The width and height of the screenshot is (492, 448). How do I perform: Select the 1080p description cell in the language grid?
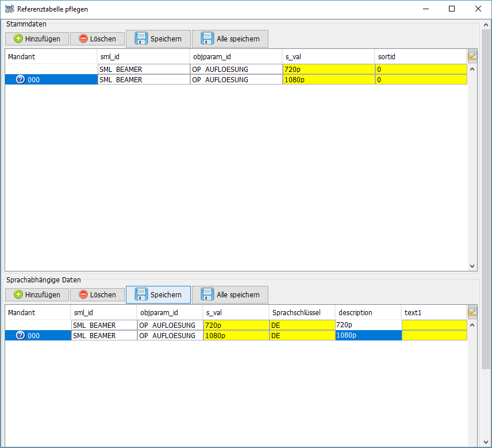368,335
